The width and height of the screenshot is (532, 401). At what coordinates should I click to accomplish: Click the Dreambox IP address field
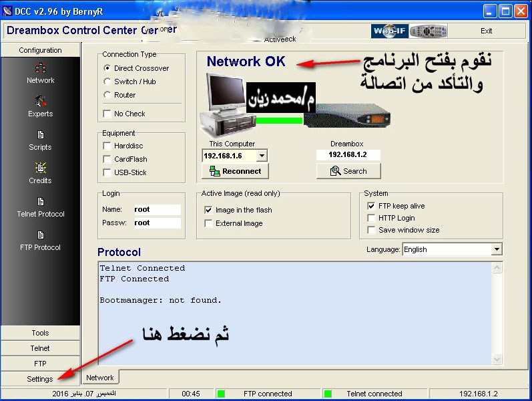[x=348, y=154]
